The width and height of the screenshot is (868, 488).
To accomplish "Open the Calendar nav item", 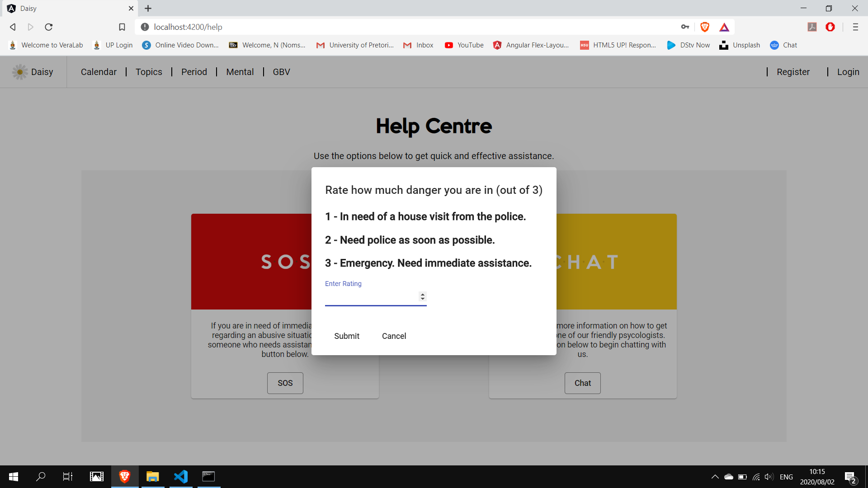I will [99, 72].
